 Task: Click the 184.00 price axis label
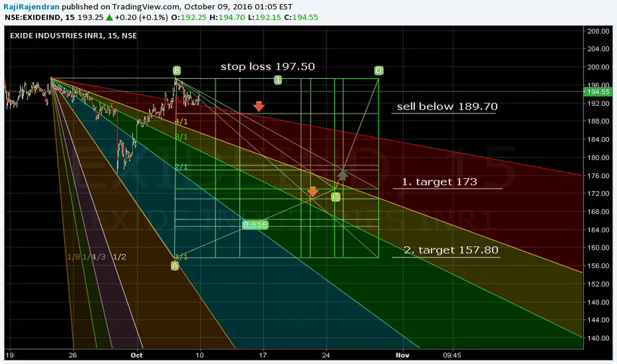[x=598, y=139]
